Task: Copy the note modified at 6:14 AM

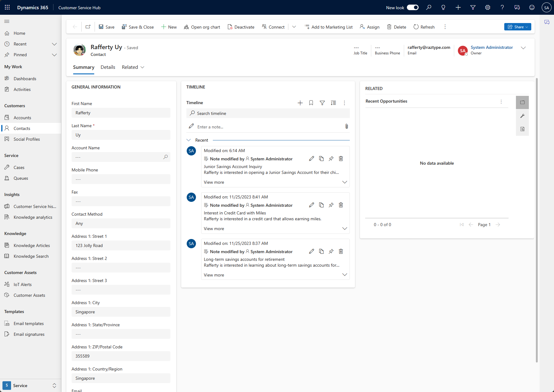Action: click(321, 159)
